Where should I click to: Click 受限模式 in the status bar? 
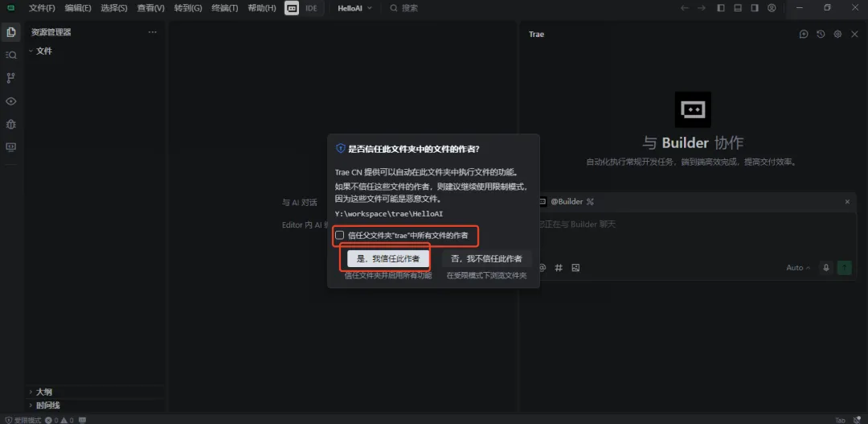pyautogui.click(x=23, y=420)
